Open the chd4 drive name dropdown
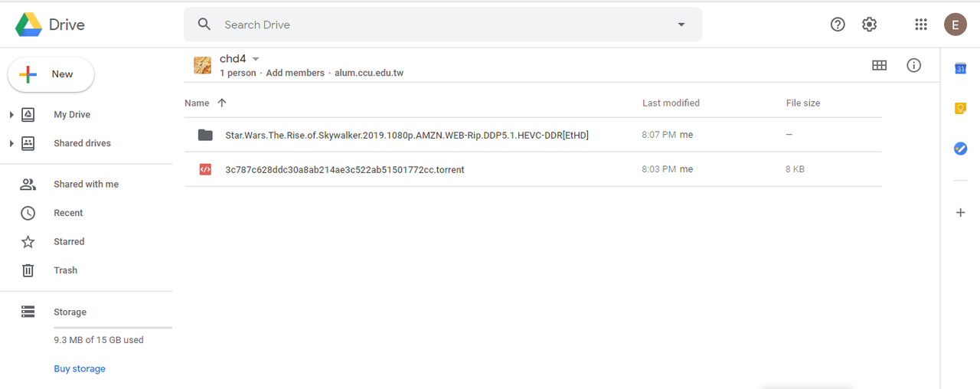Viewport: 980px width, 389px height. pyautogui.click(x=256, y=59)
